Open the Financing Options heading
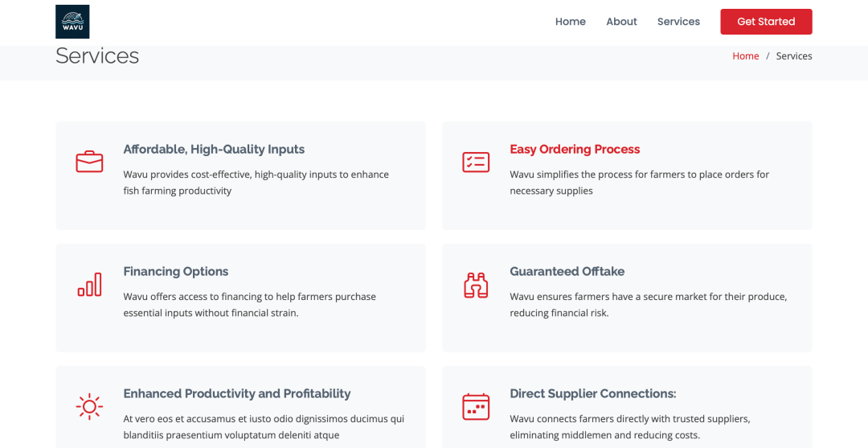The height and width of the screenshot is (448, 868). (176, 272)
